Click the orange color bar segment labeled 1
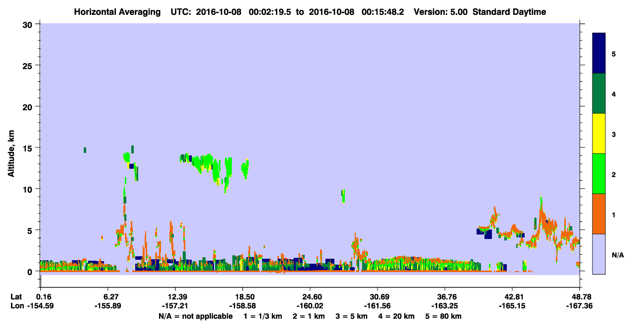The width and height of the screenshot is (644, 330). [x=599, y=214]
